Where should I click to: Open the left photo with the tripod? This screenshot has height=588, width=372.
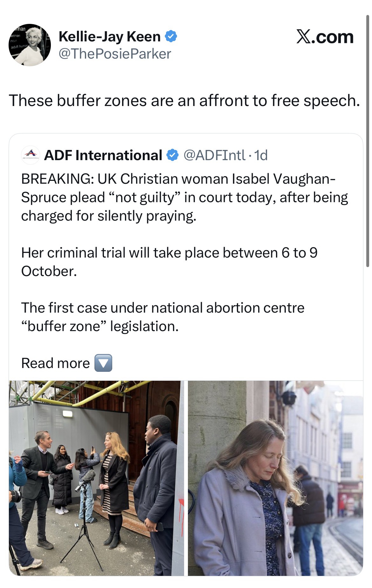coord(96,478)
